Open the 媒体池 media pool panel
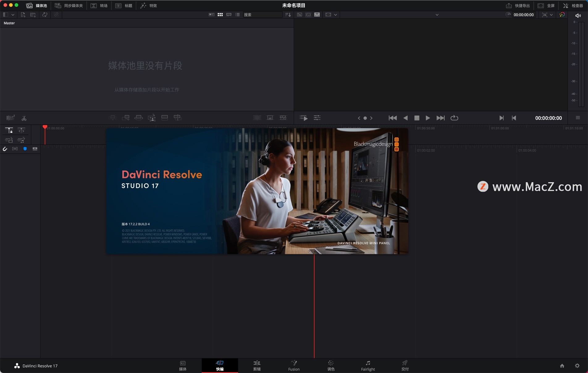This screenshot has width=588, height=373. click(36, 6)
